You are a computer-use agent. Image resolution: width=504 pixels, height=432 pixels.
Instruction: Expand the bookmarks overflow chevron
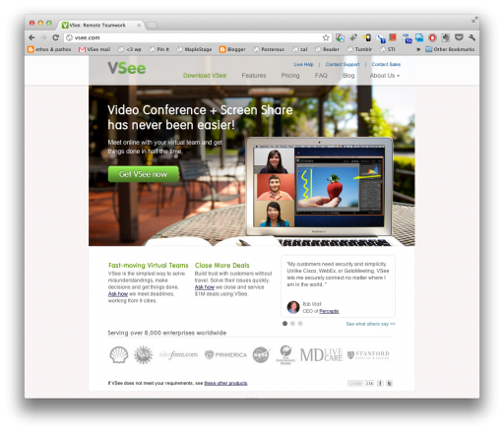pos(418,49)
